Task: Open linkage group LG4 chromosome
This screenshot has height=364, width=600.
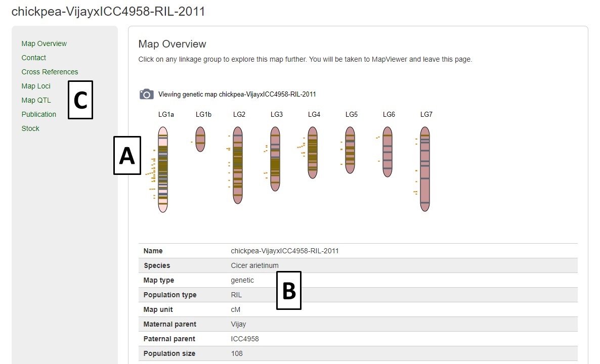Action: point(313,153)
